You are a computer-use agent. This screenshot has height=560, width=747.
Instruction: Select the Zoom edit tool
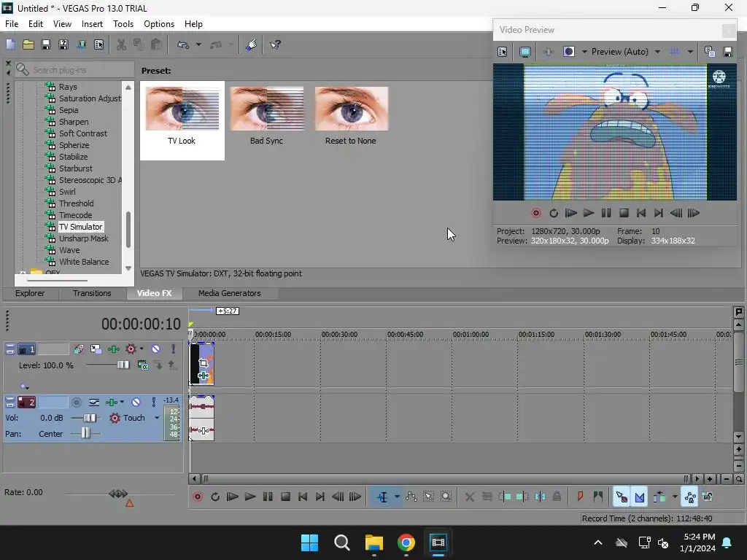(x=446, y=497)
